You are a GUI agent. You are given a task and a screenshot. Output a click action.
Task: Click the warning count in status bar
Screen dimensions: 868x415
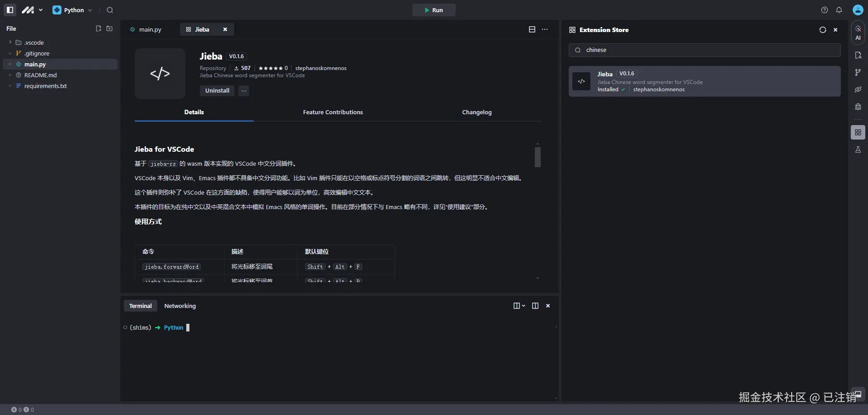point(28,410)
